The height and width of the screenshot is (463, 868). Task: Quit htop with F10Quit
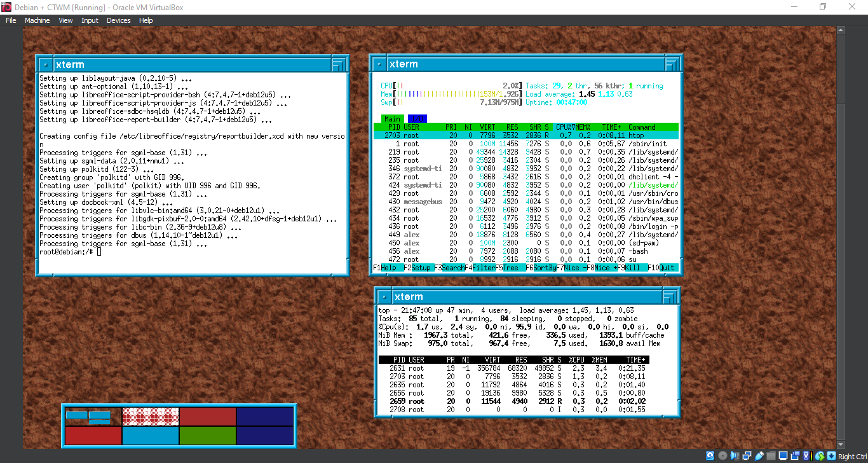pyautogui.click(x=663, y=268)
